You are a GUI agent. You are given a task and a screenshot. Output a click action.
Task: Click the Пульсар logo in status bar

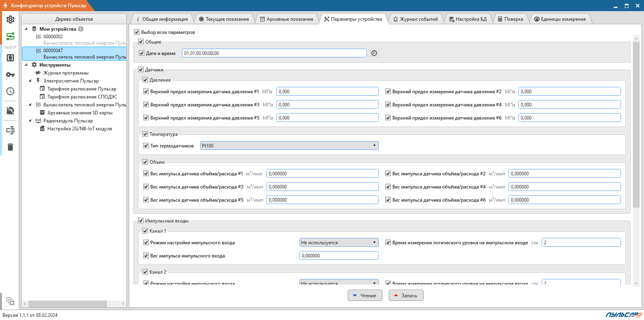pos(624,315)
